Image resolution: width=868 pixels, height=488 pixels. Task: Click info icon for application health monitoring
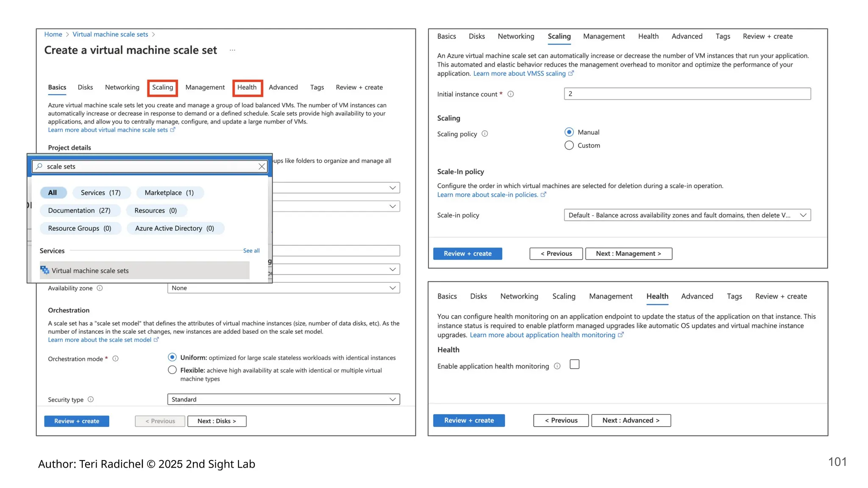pos(557,366)
